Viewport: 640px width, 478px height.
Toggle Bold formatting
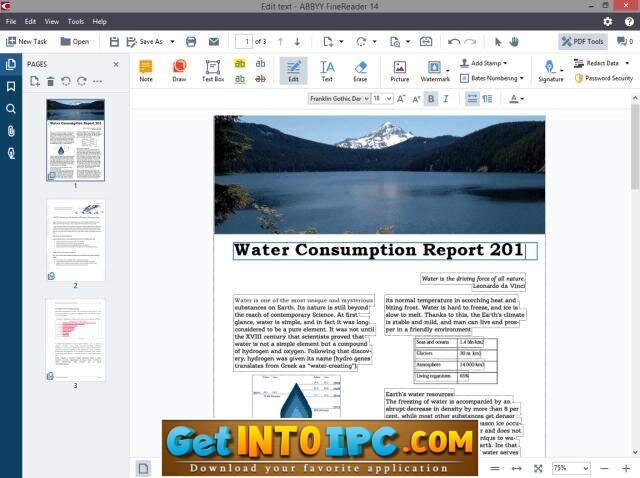[x=431, y=98]
